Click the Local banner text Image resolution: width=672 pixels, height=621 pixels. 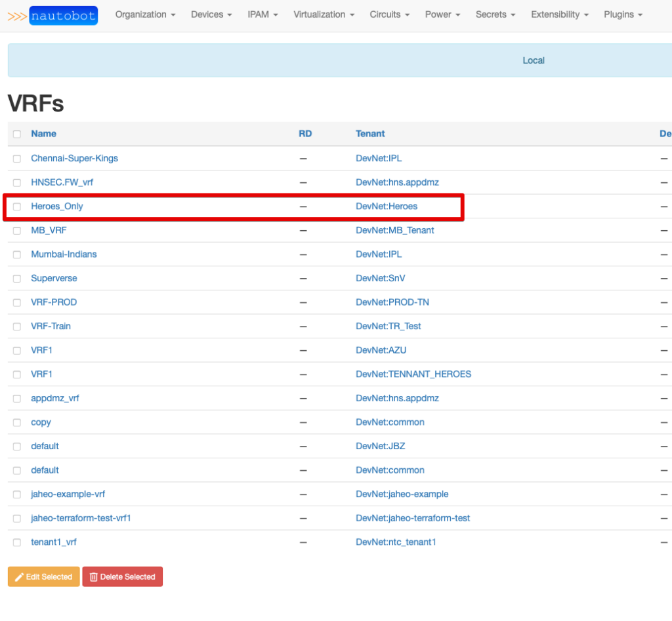(534, 60)
